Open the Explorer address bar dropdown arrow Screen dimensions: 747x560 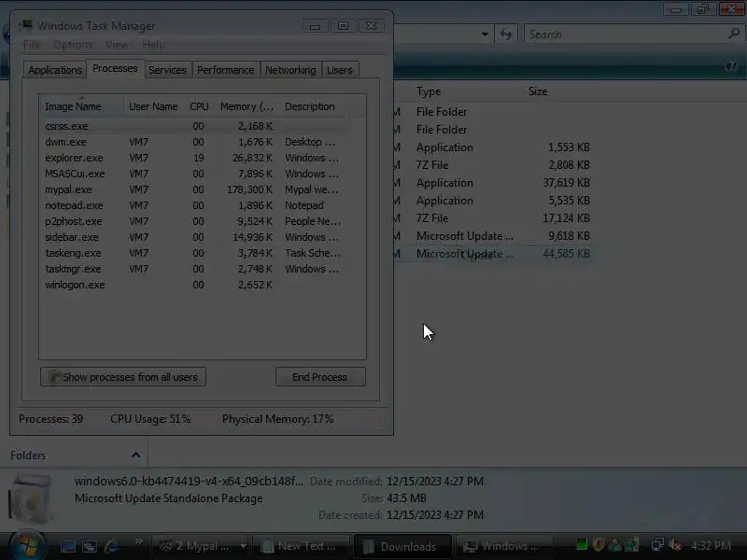485,35
